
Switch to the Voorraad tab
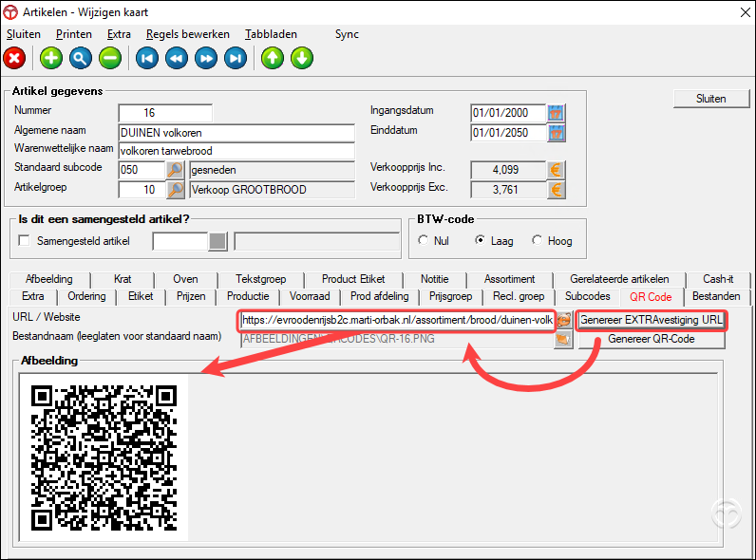click(310, 296)
